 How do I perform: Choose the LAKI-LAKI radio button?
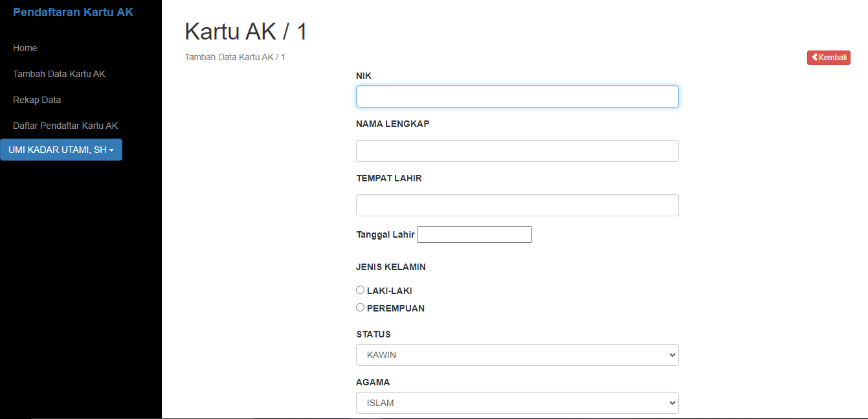361,290
